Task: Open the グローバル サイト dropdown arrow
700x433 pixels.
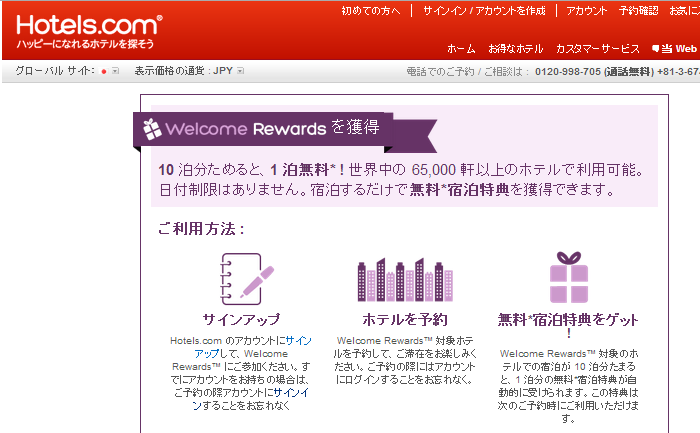Action: (116, 71)
